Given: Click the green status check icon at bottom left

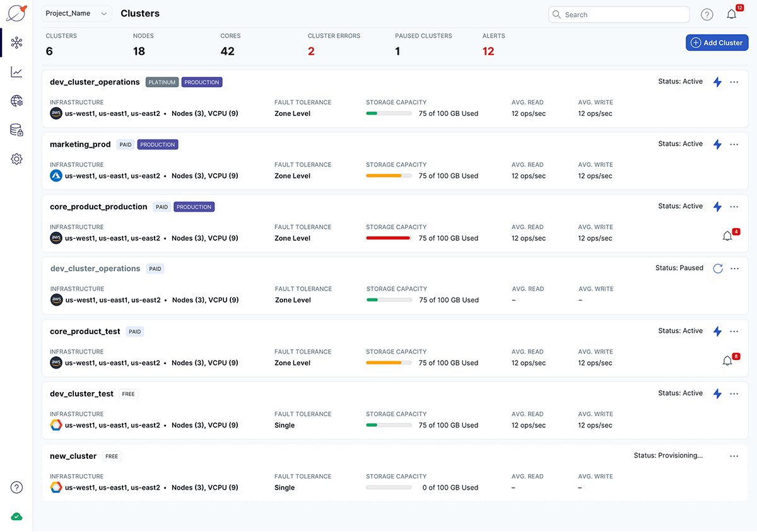Looking at the screenshot, I should click(16, 516).
